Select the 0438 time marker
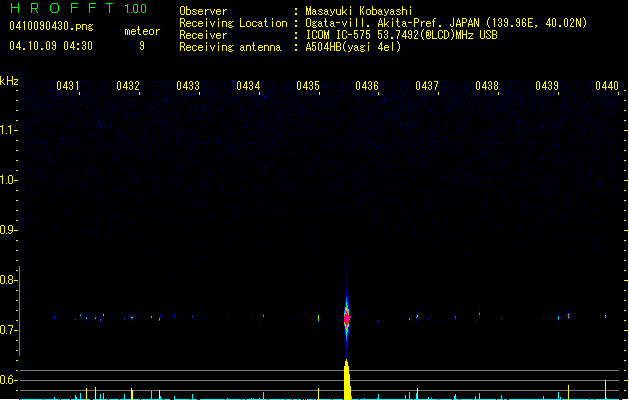This screenshot has height=400, width=629. tap(487, 86)
